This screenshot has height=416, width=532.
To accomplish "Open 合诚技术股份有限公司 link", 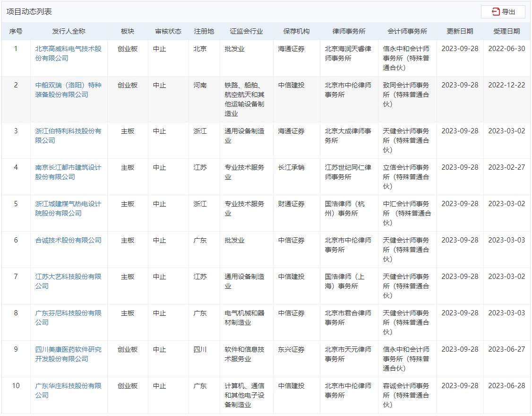I will [68, 241].
